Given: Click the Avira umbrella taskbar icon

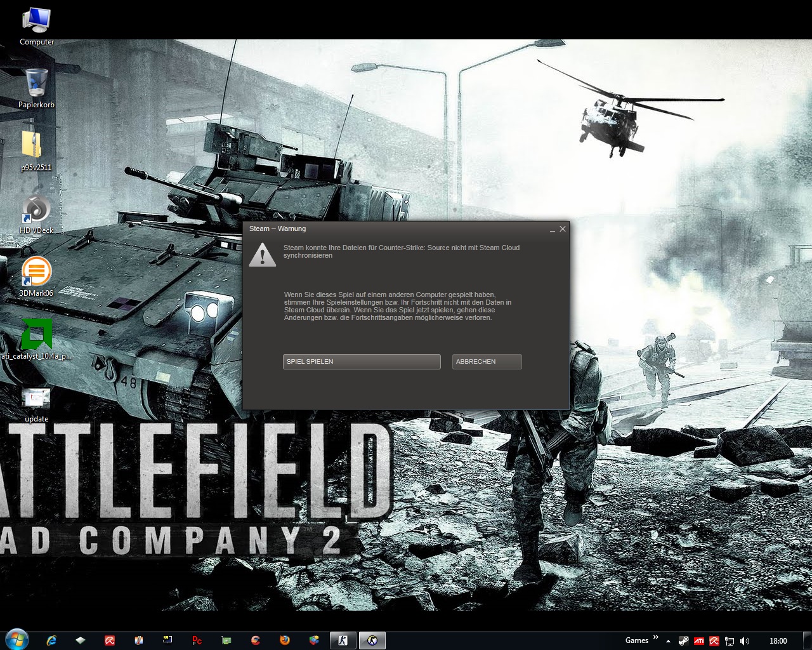Looking at the screenshot, I should (110, 640).
